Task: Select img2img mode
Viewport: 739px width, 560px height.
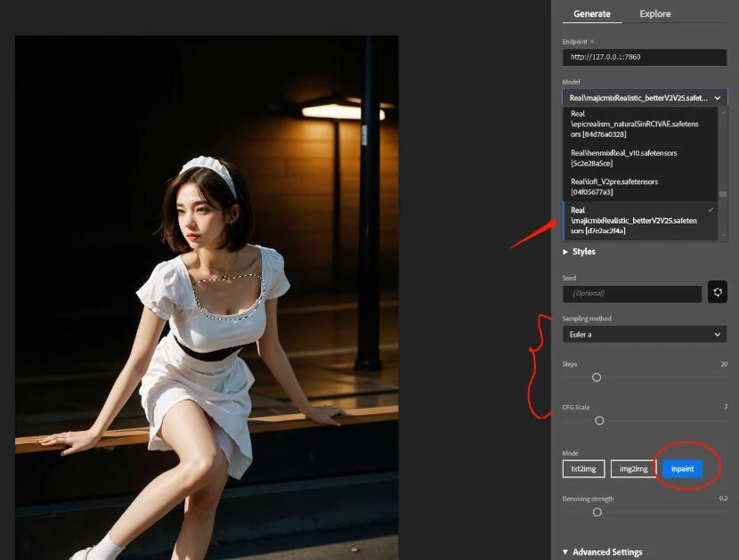Action: click(633, 468)
